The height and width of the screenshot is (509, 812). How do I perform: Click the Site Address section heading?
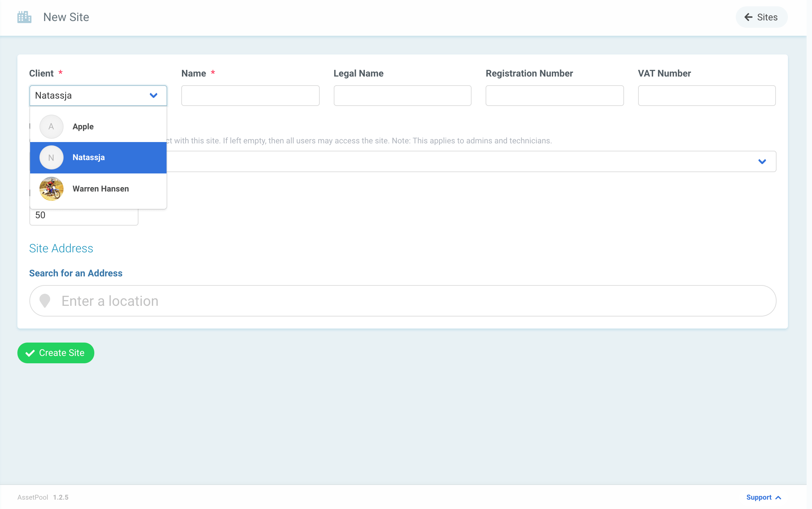[x=61, y=248]
